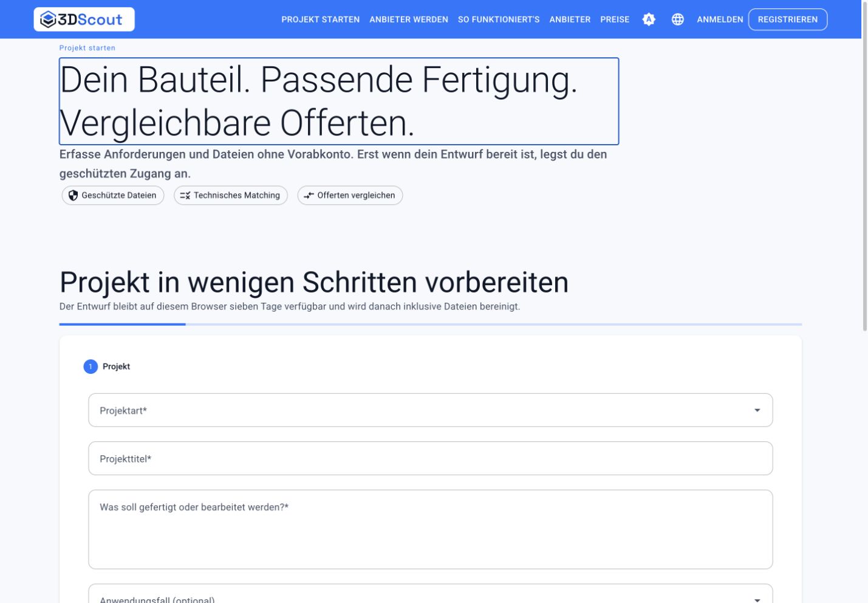Go to Anbieter werden menu item

[x=409, y=19]
